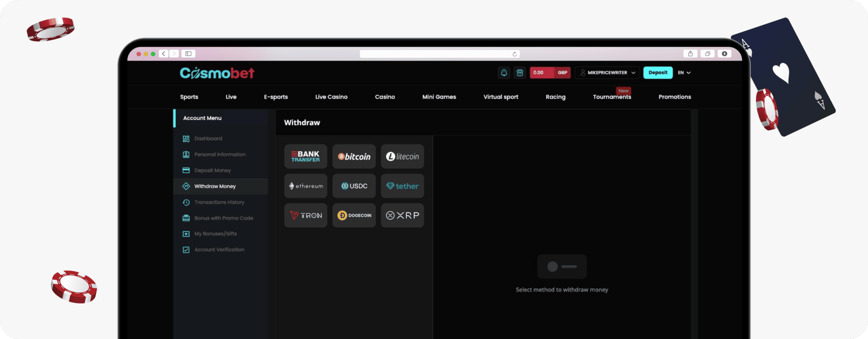Go back with browser back arrow
Image resolution: width=868 pixels, height=339 pixels.
(x=164, y=54)
